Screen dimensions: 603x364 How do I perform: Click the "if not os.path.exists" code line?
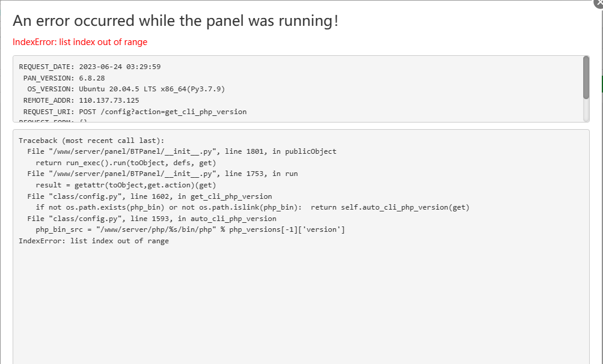coord(253,207)
